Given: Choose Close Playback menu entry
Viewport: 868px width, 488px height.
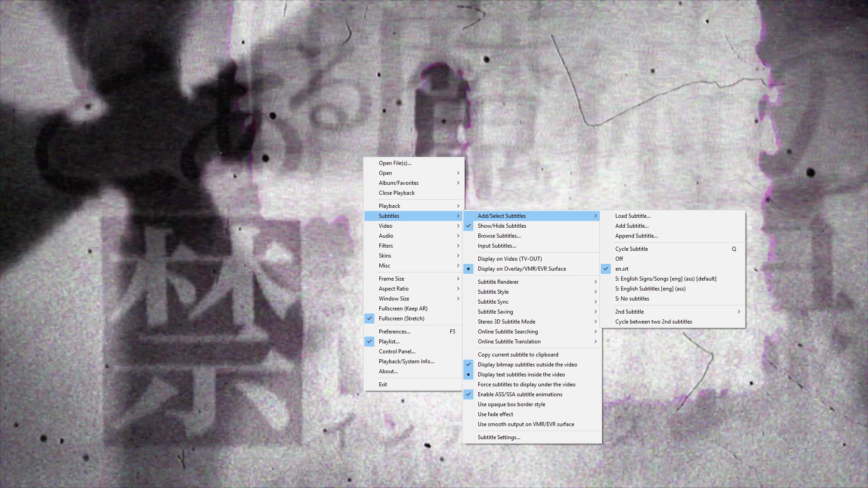Looking at the screenshot, I should tap(396, 193).
